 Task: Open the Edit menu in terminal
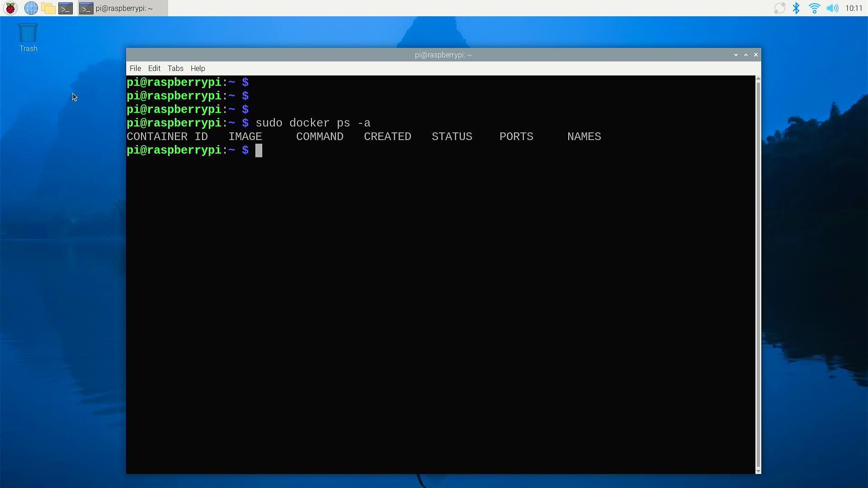(154, 68)
